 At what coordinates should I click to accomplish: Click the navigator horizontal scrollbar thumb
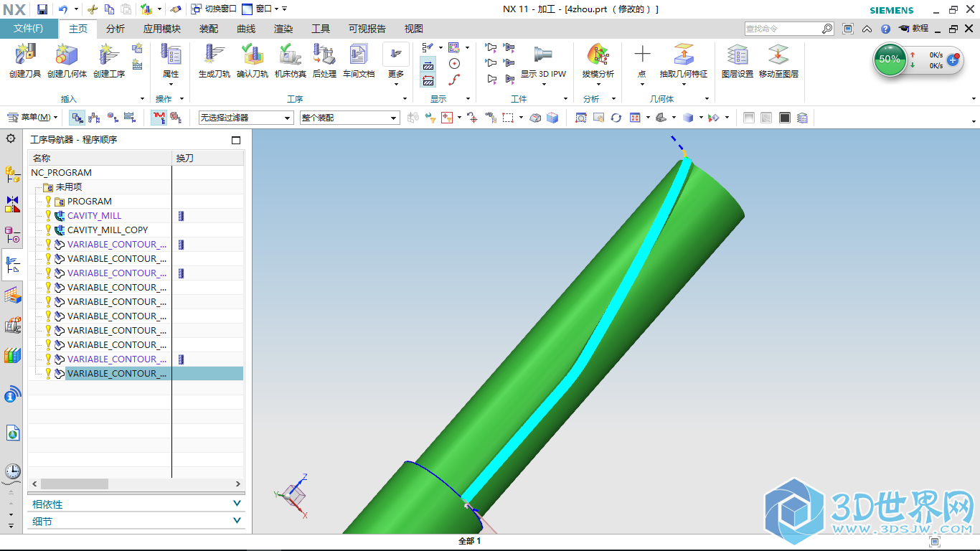pos(74,484)
